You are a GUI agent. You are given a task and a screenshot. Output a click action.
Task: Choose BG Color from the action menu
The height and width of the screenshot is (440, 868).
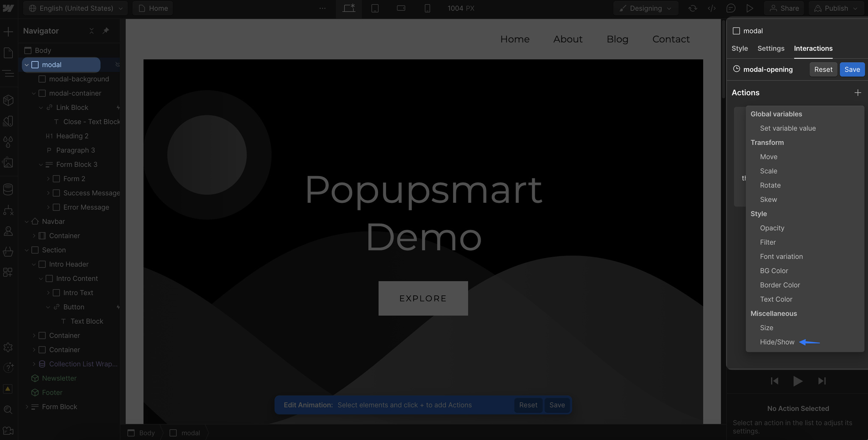774,271
